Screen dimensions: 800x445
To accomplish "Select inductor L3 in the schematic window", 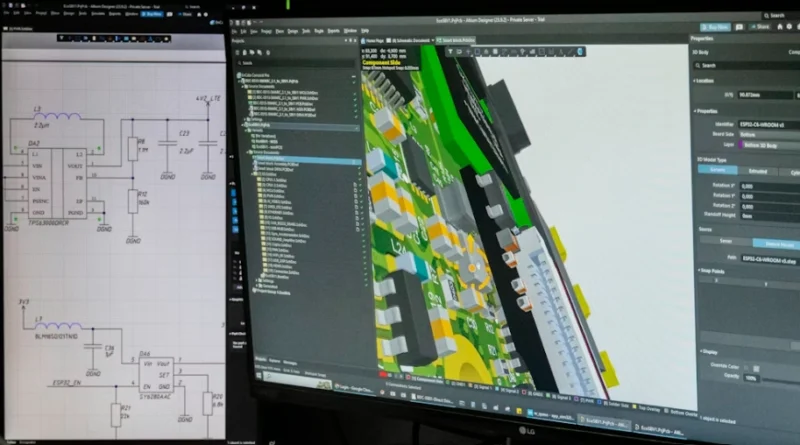I will (57, 116).
